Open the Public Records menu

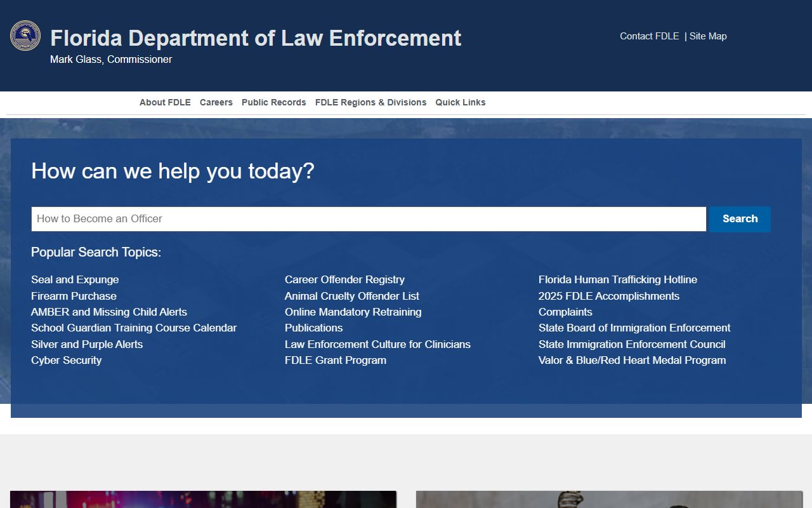tap(273, 102)
